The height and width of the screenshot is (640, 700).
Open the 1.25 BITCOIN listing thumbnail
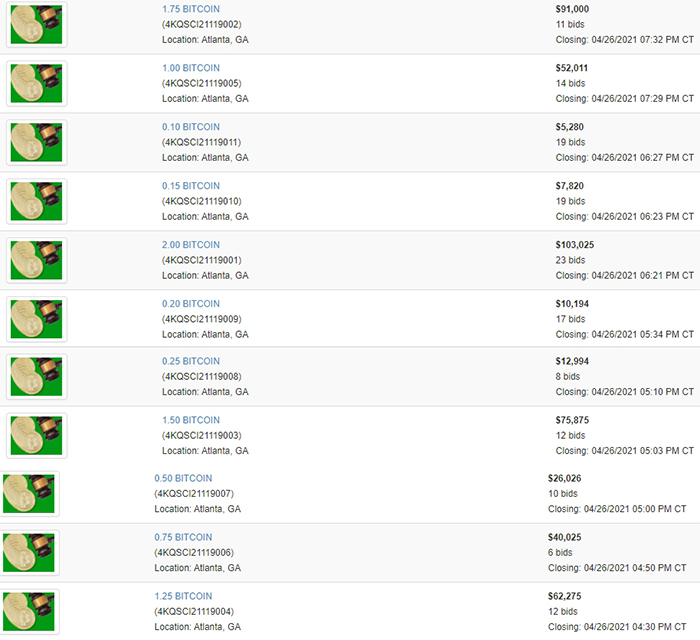click(x=30, y=611)
